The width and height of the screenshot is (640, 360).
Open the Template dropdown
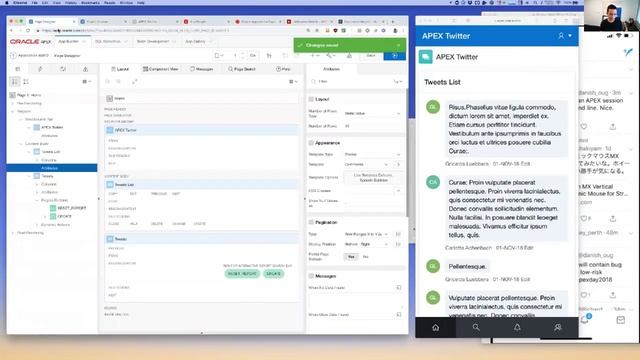point(367,164)
